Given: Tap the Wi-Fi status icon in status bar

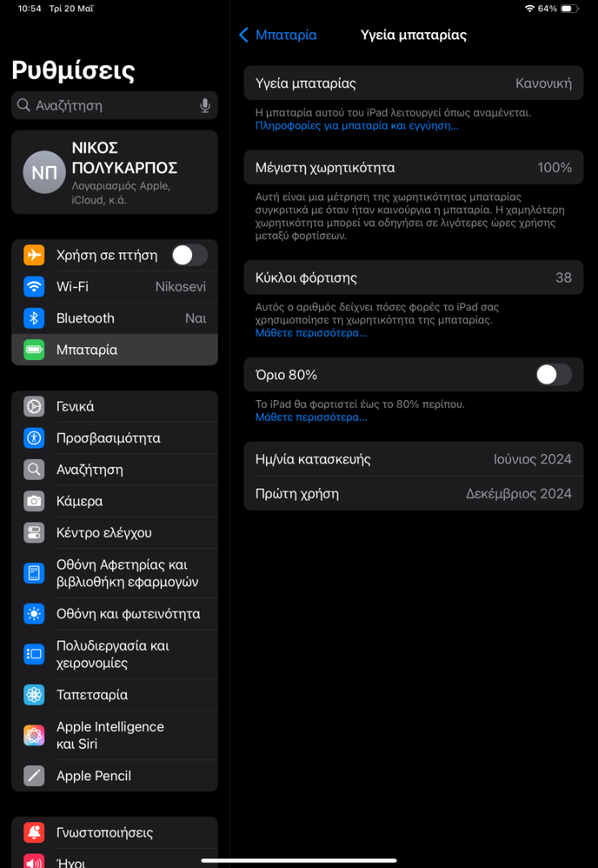Looking at the screenshot, I should pos(530,8).
